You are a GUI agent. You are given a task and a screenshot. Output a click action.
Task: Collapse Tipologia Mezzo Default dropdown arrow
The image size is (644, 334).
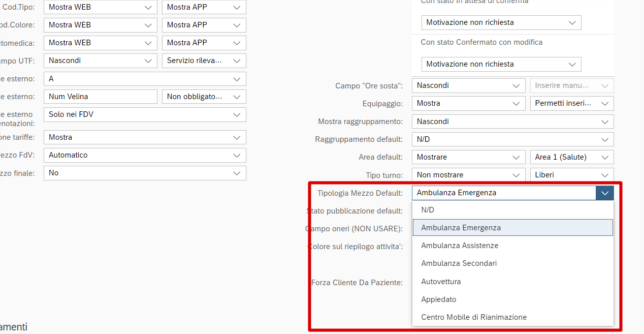(604, 193)
